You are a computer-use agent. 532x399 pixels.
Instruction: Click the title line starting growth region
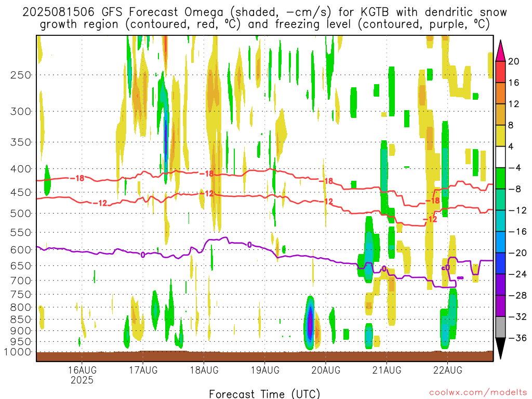(264, 24)
